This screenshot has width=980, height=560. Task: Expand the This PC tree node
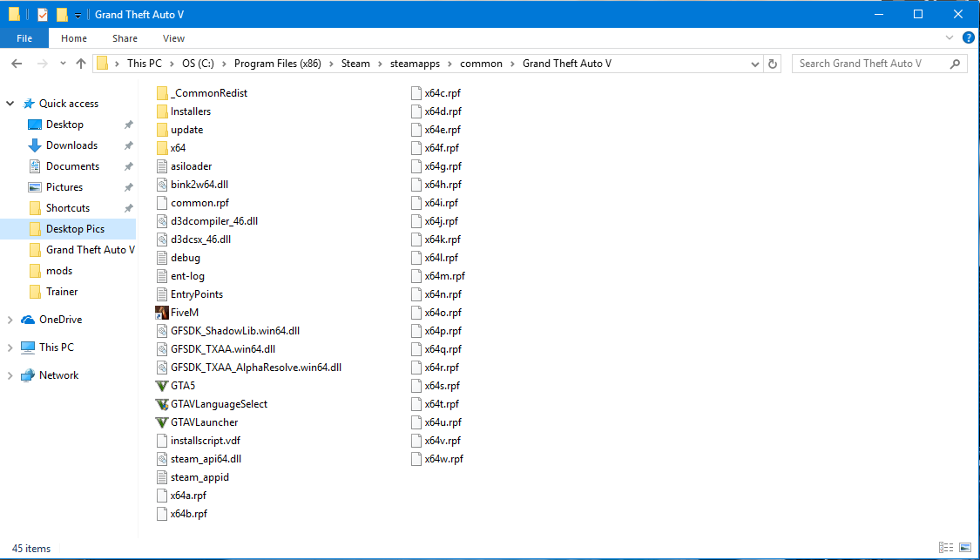10,347
